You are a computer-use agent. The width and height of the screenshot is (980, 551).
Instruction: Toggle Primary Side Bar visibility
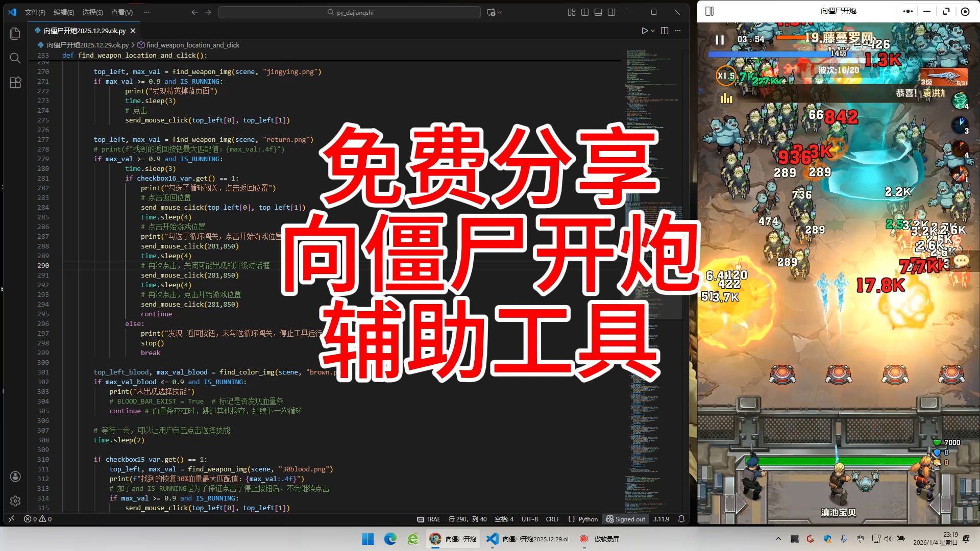pyautogui.click(x=585, y=12)
